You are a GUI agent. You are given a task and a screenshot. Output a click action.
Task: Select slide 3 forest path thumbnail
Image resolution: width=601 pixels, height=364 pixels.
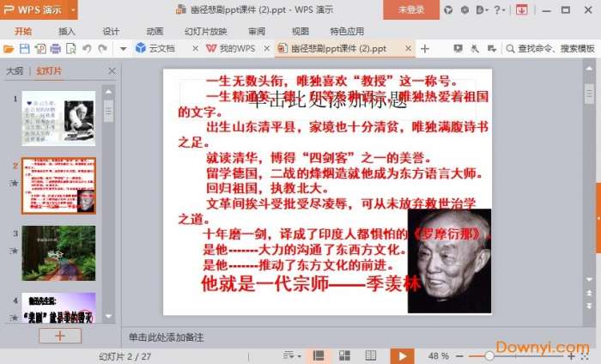pos(58,253)
